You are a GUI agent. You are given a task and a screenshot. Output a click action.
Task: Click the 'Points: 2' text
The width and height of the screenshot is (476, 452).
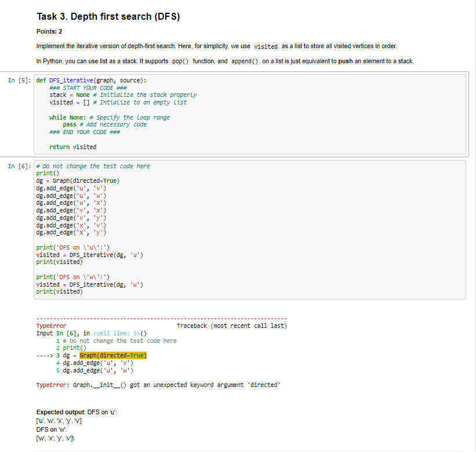(x=49, y=31)
